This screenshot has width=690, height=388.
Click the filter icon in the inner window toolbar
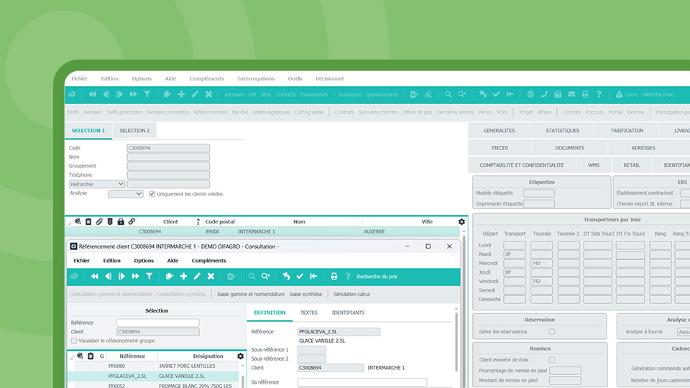pyautogui.click(x=149, y=276)
